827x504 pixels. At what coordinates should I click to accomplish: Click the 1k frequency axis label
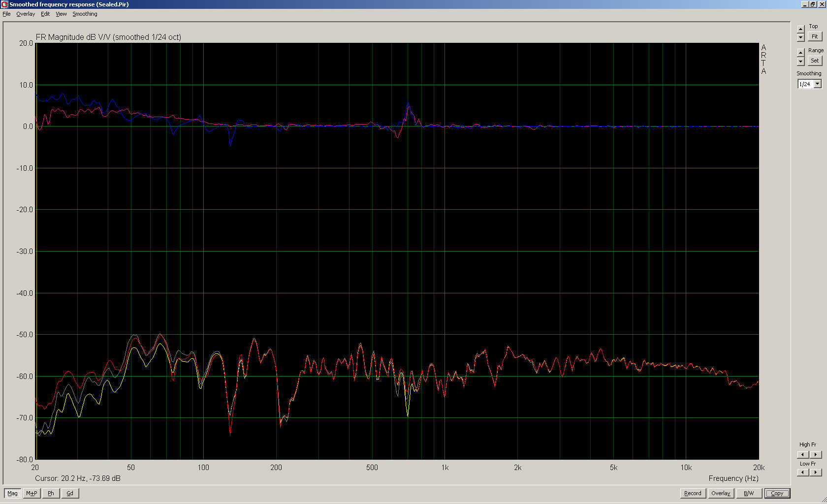[445, 468]
